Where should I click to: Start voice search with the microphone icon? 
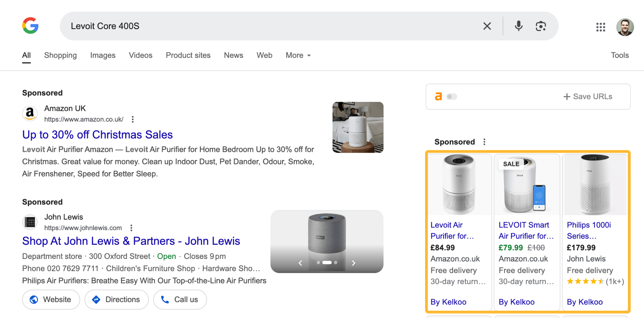tap(519, 26)
